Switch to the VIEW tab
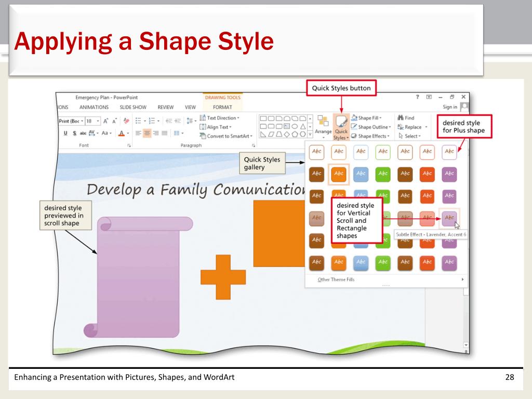This screenshot has width=532, height=399. [190, 107]
